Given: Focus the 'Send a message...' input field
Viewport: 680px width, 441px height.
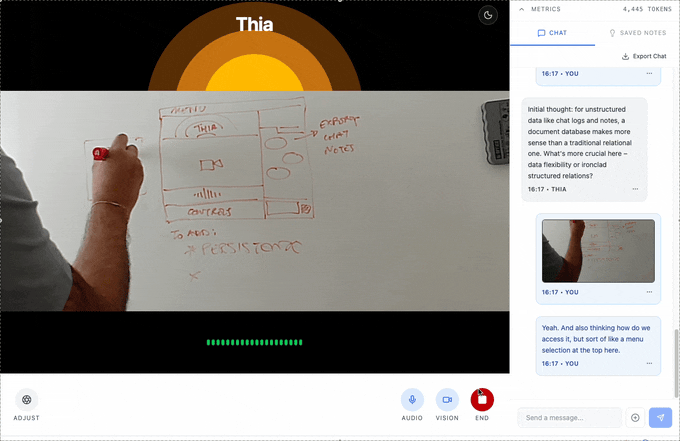Looking at the screenshot, I should click(569, 418).
